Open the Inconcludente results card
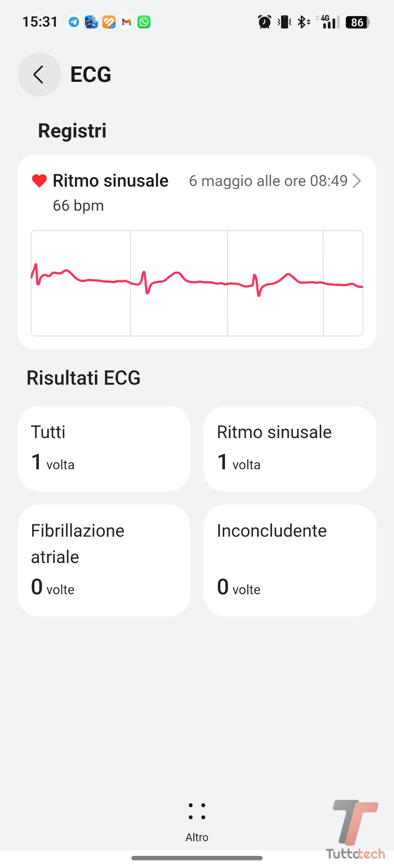 pos(290,560)
